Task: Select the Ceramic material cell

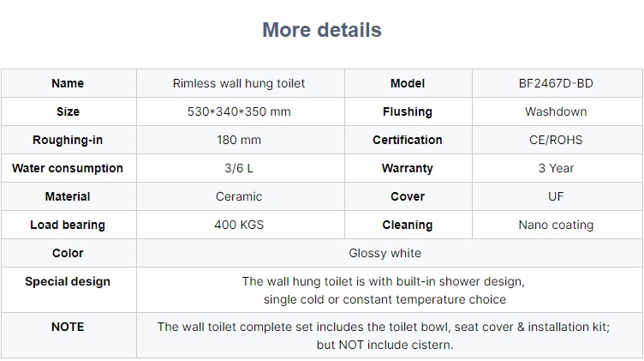Action: (x=241, y=196)
